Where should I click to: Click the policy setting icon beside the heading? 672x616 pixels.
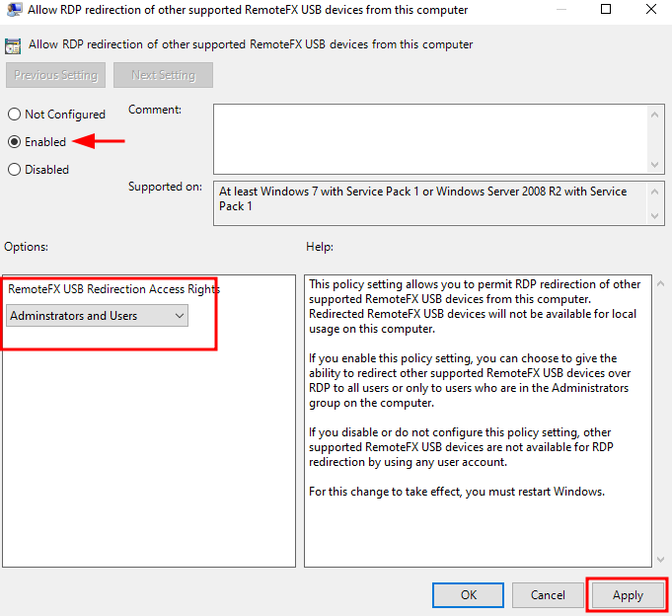tap(13, 44)
